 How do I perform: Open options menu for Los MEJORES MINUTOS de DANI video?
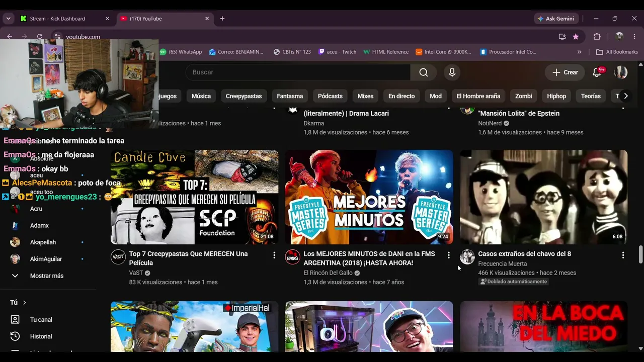tap(449, 255)
